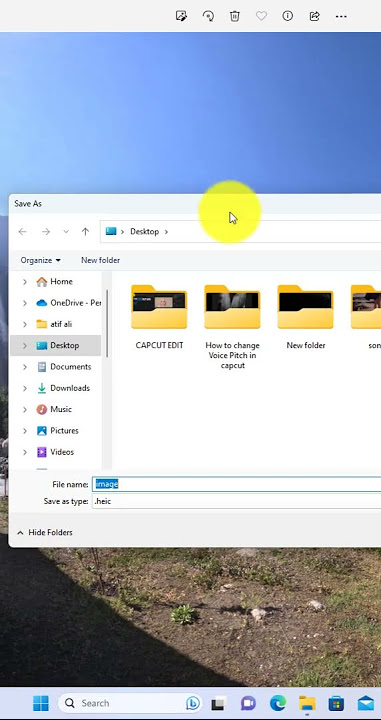Delete the photo with the trash icon
Viewport: 381px width, 720px height.
click(x=235, y=16)
